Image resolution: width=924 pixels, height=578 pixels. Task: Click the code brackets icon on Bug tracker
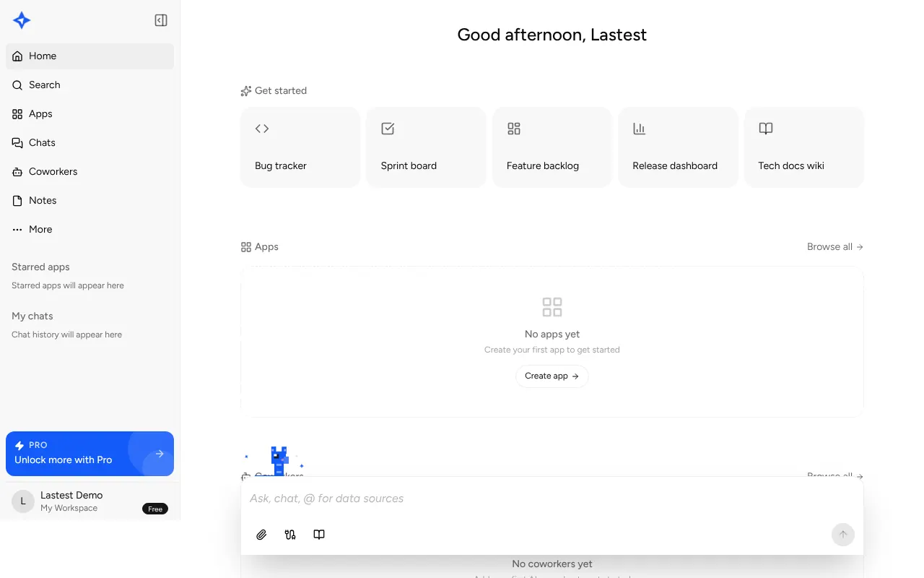click(262, 129)
